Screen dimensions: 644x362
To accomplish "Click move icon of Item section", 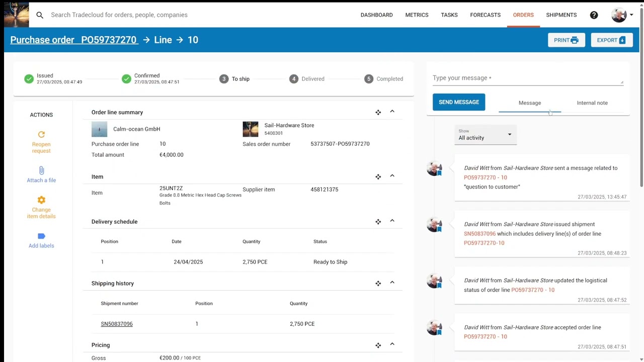I will coord(378,176).
